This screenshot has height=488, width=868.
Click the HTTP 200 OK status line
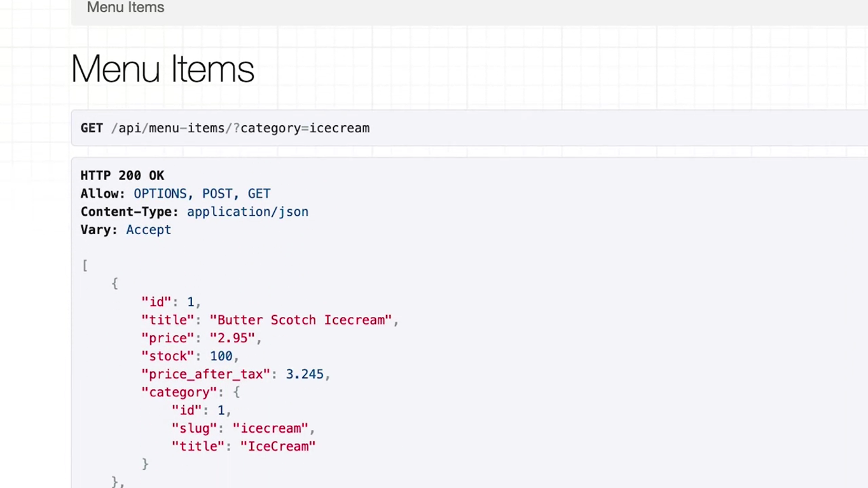click(x=122, y=176)
